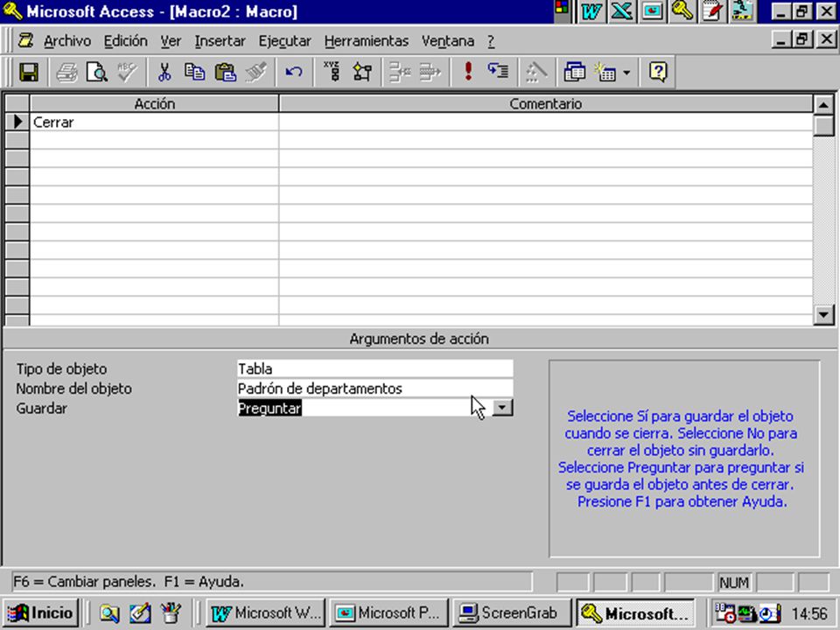Click the Format Painter brush icon

coord(256,72)
